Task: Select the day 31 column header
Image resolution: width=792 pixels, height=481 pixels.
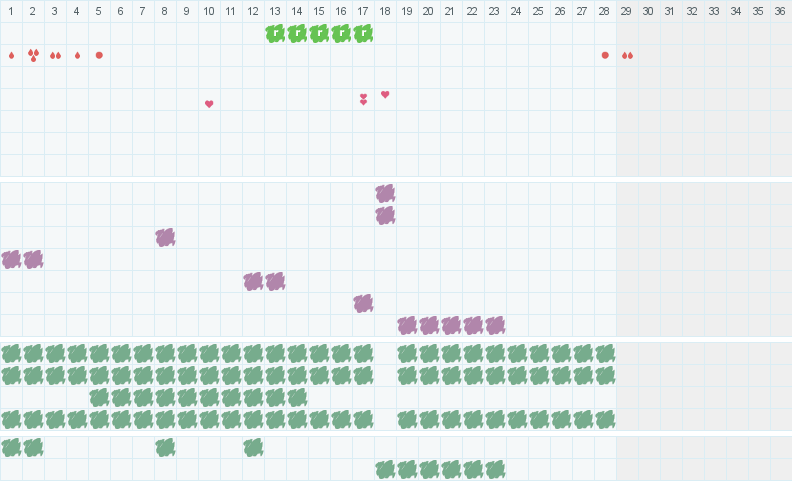Action: pos(671,11)
